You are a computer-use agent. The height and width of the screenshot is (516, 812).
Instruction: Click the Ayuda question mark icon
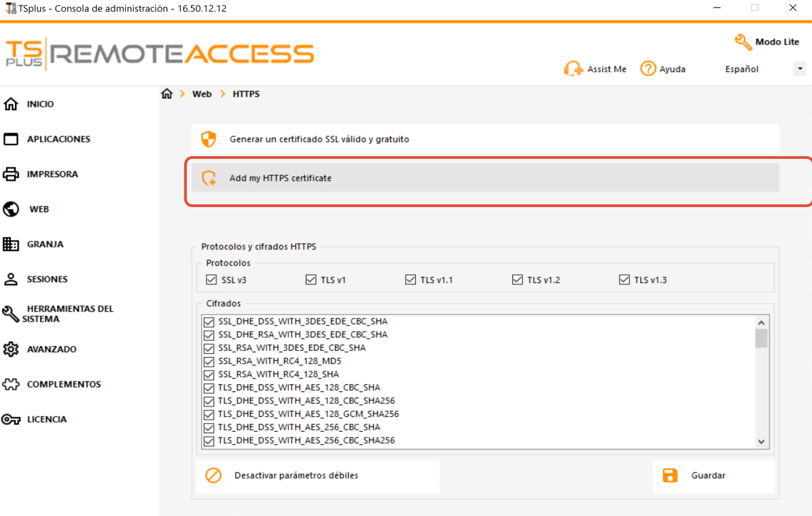click(x=648, y=69)
